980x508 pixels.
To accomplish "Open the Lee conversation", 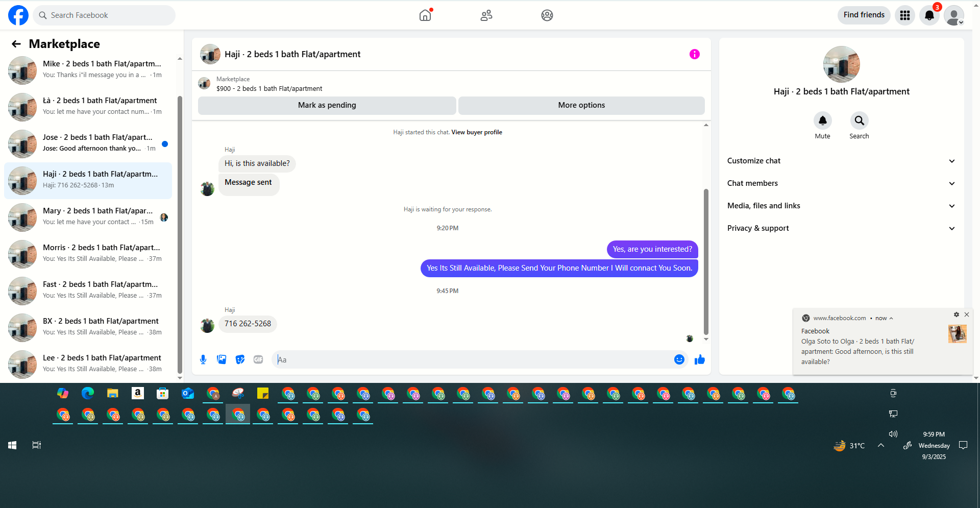I will [88, 364].
